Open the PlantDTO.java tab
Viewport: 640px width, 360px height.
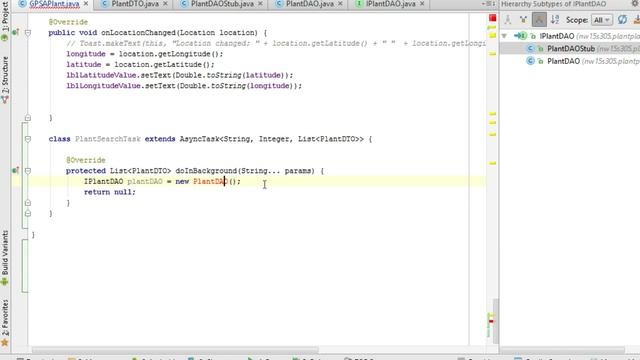pos(135,4)
